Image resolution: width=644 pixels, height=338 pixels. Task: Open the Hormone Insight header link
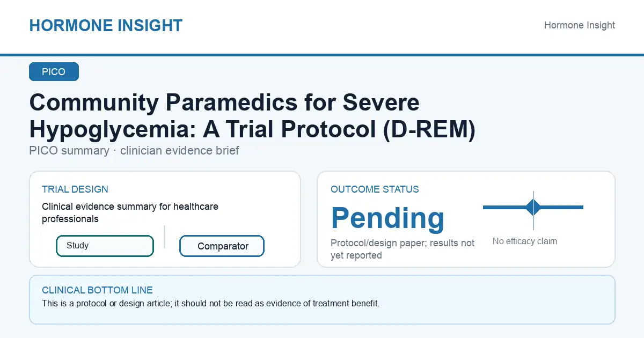tap(580, 25)
